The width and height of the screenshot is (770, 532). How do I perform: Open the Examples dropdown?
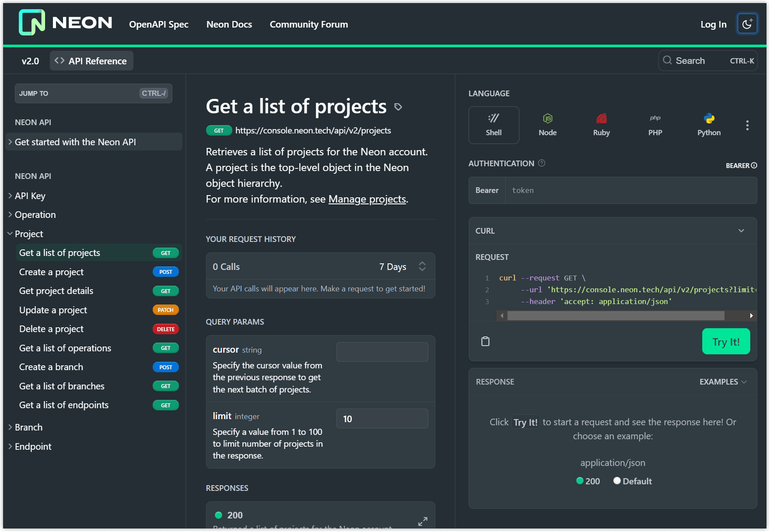pos(723,382)
